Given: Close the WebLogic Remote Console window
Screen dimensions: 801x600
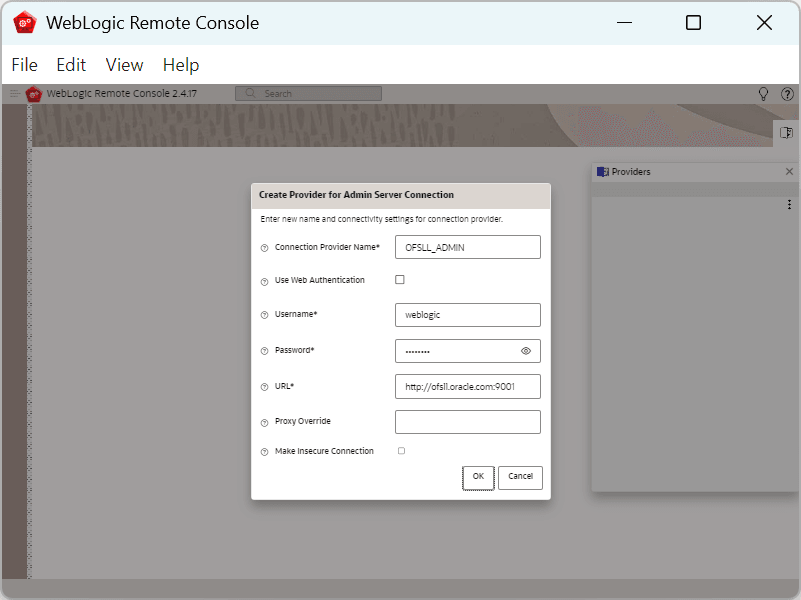Looking at the screenshot, I should coord(764,22).
